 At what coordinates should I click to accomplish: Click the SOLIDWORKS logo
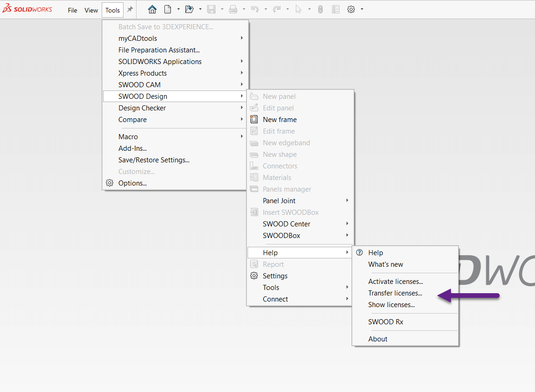(27, 10)
